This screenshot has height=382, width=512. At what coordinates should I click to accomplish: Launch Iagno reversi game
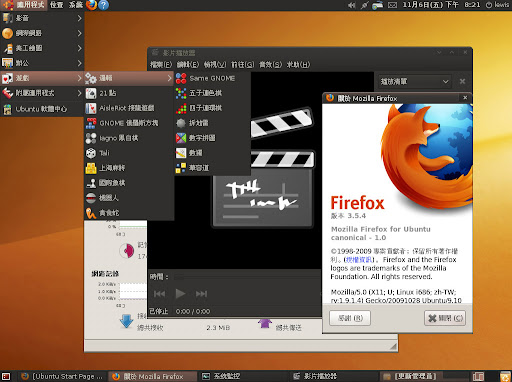(129, 138)
